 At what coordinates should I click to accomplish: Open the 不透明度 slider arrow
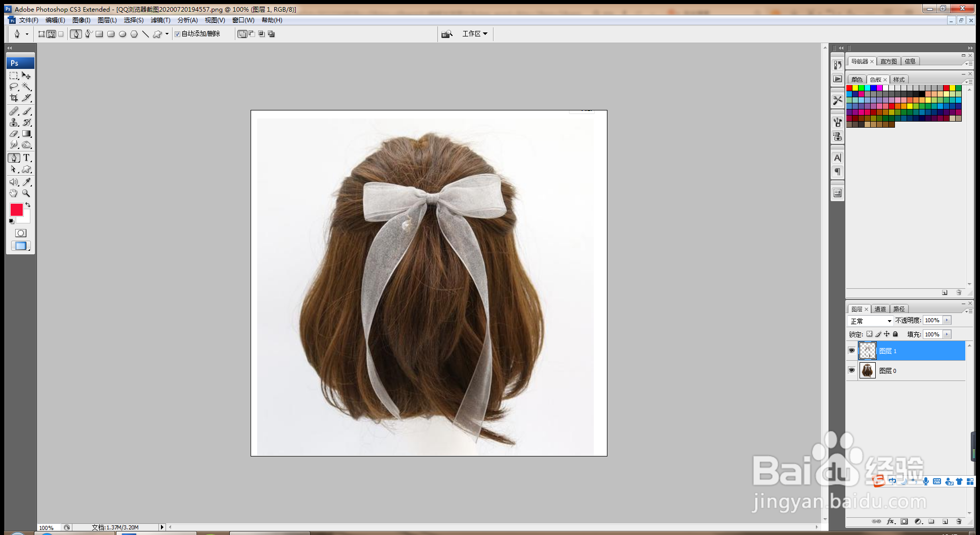tap(947, 320)
